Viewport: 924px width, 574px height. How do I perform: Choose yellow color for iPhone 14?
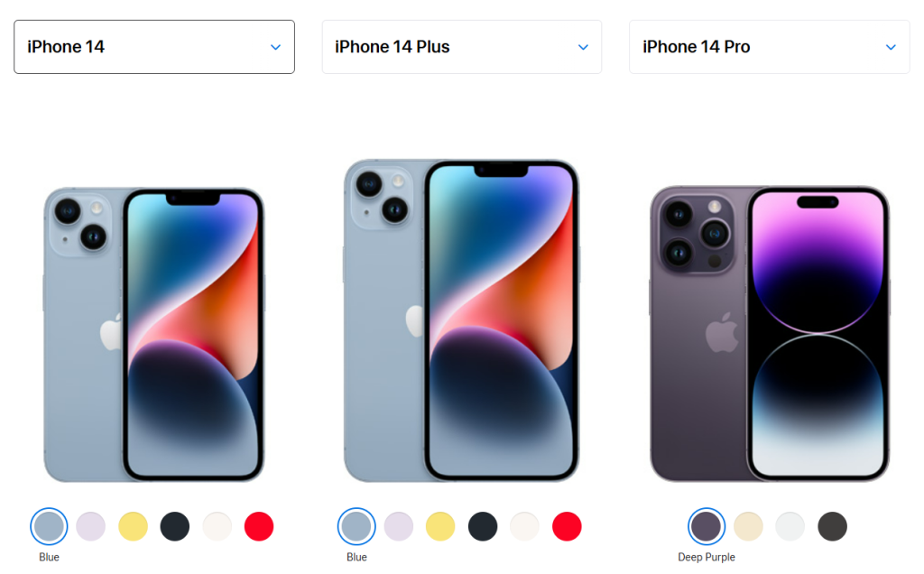(134, 526)
